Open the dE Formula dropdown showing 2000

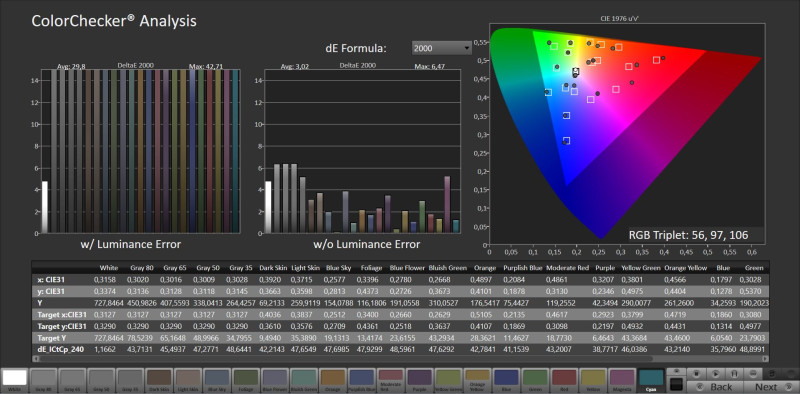pyautogui.click(x=441, y=48)
